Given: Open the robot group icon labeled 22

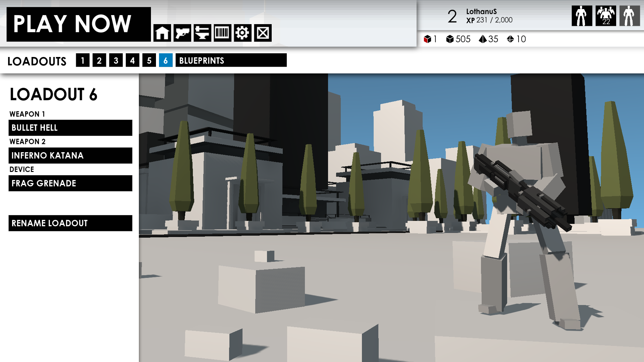Looking at the screenshot, I should pyautogui.click(x=605, y=16).
